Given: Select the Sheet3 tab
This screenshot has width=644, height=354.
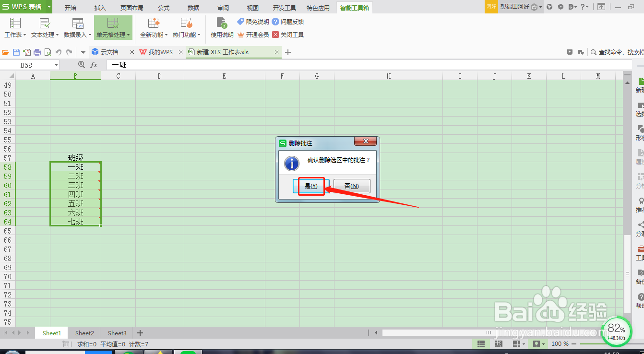Looking at the screenshot, I should point(117,333).
